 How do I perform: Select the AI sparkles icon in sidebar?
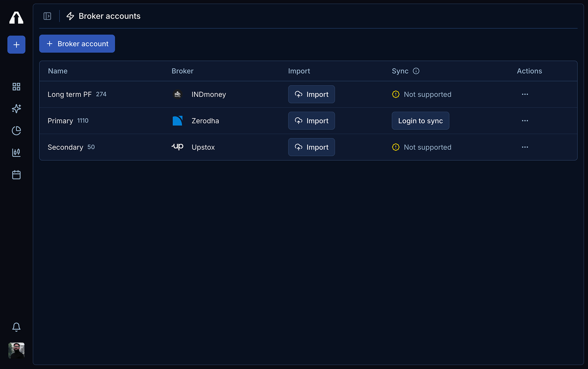click(x=16, y=108)
